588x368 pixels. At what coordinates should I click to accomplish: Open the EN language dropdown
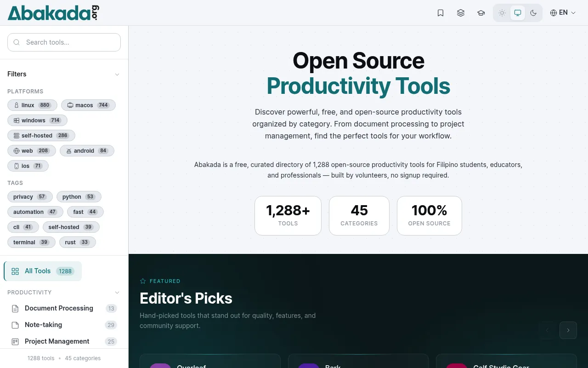[563, 13]
